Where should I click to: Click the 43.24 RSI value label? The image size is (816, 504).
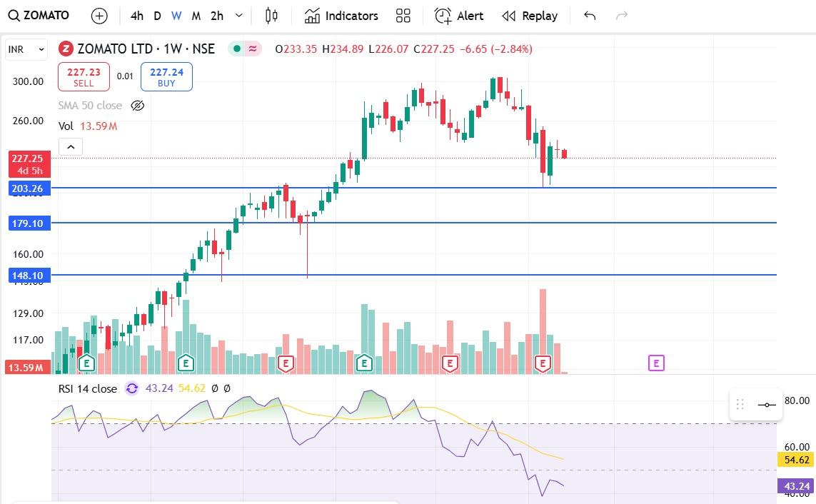[x=796, y=486]
